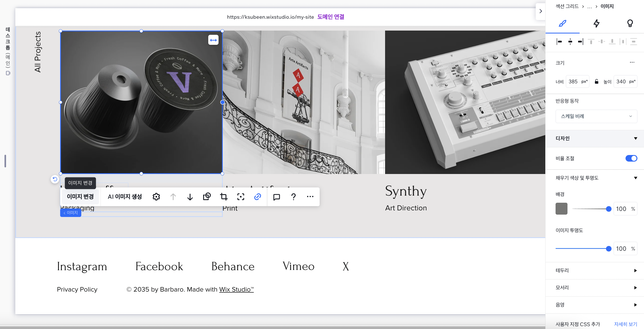The width and height of the screenshot is (644, 329).
Task: Click the image mask shape icon
Action: (x=207, y=197)
